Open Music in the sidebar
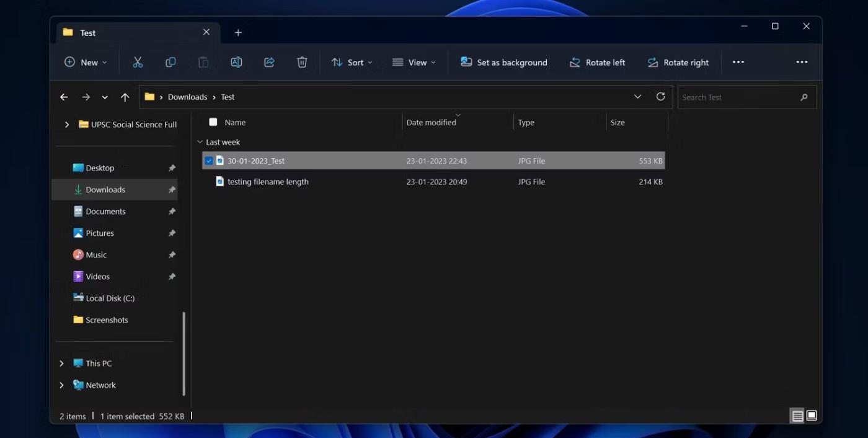 (x=96, y=255)
